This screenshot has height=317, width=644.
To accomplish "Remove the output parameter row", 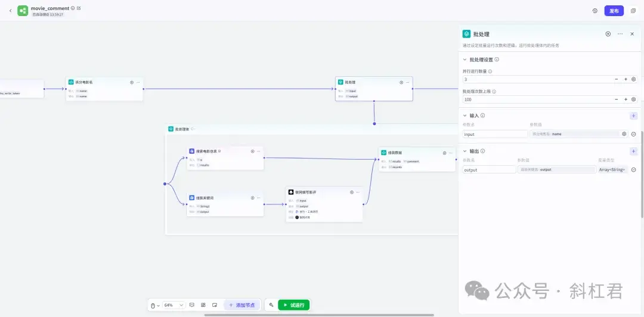I will 633,170.
